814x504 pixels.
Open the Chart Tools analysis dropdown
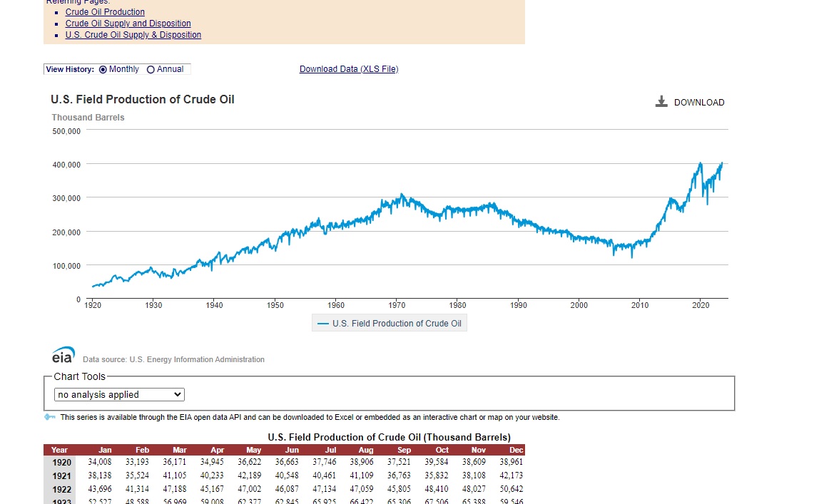(119, 394)
